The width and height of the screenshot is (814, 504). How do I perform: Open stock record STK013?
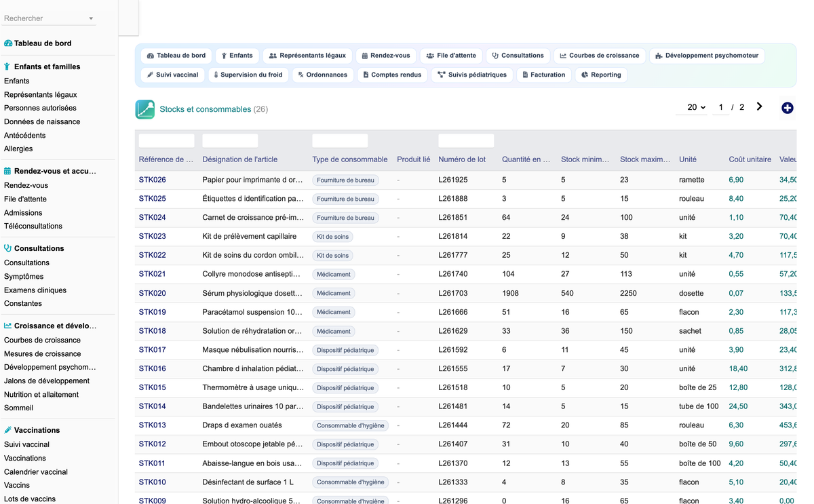[153, 425]
